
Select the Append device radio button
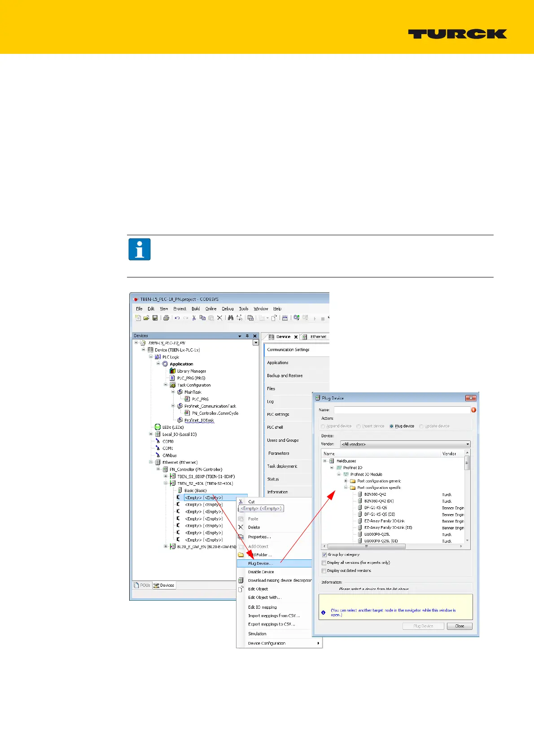(323, 426)
